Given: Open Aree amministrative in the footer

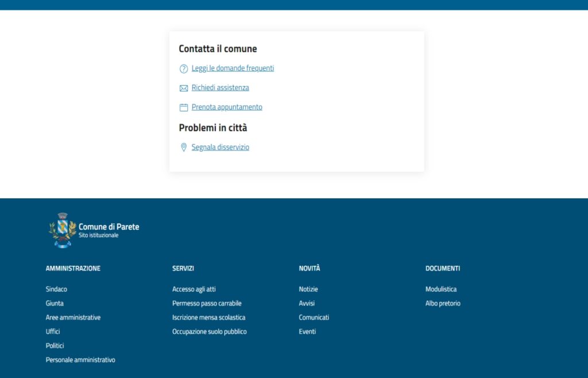Looking at the screenshot, I should pos(73,318).
